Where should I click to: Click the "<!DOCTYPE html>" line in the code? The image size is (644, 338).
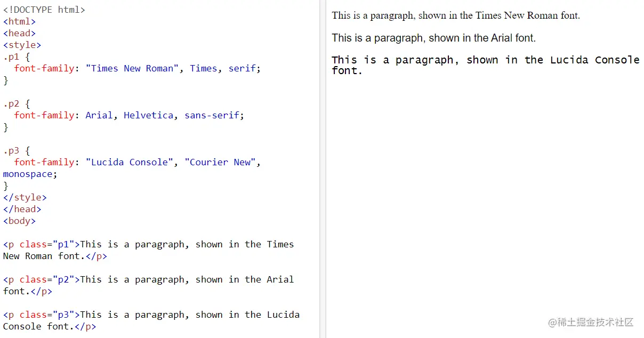(x=44, y=10)
